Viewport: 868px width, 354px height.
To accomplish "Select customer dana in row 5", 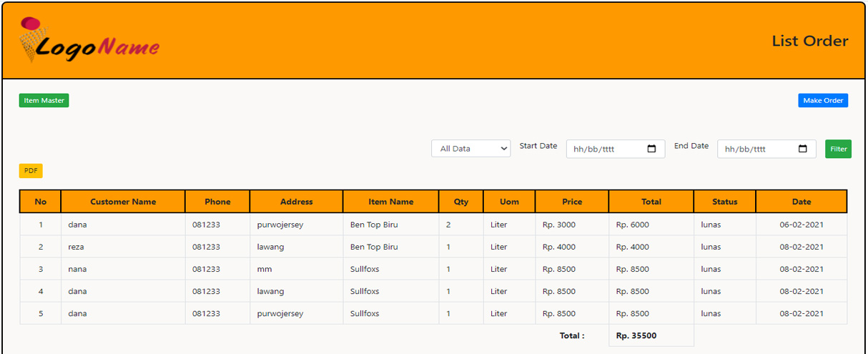I will tap(77, 313).
